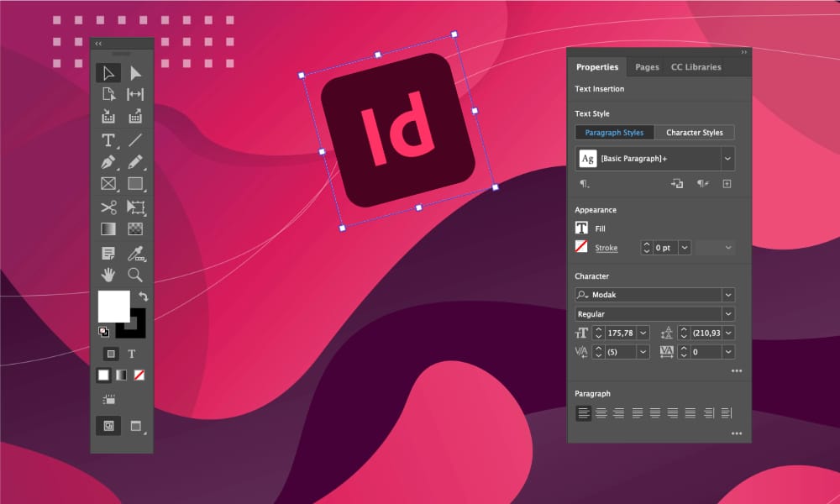The image size is (840, 504).
Task: Toggle formatting affects container
Action: (x=111, y=354)
